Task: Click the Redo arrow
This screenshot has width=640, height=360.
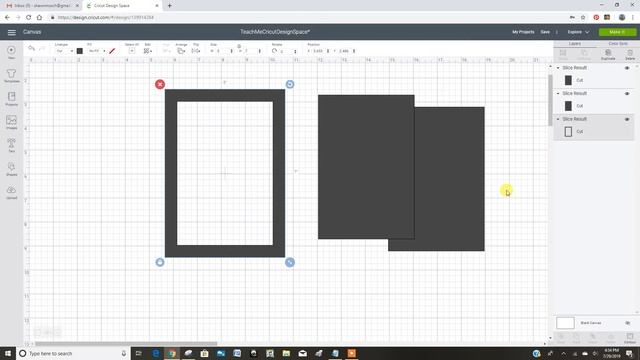Action: [x=42, y=49]
